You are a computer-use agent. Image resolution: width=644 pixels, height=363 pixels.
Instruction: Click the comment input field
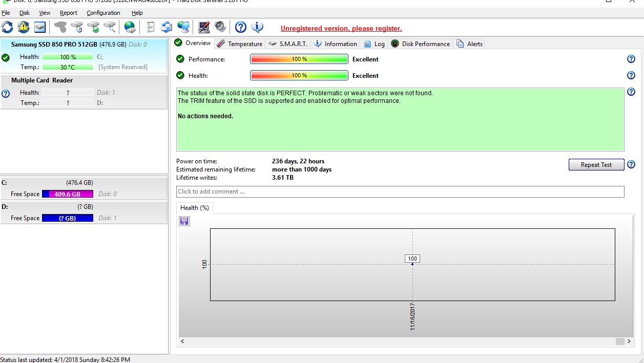pos(400,191)
